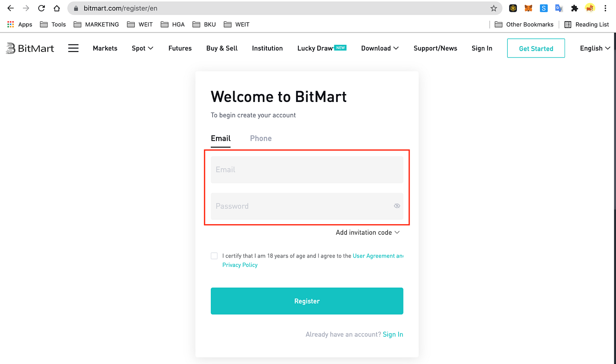Open the English language dropdown
The width and height of the screenshot is (616, 364).
[x=594, y=48]
